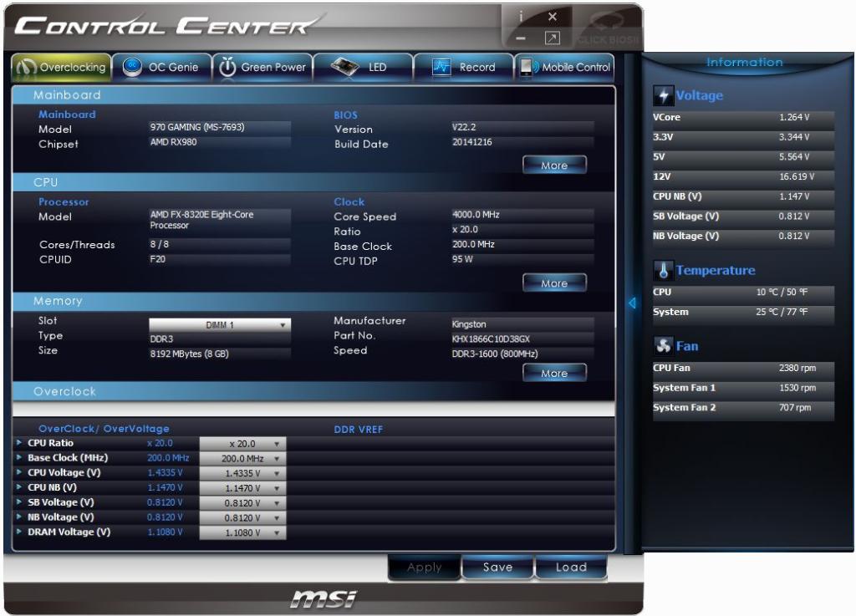
Task: Click the Load profile button
Action: pos(571,567)
